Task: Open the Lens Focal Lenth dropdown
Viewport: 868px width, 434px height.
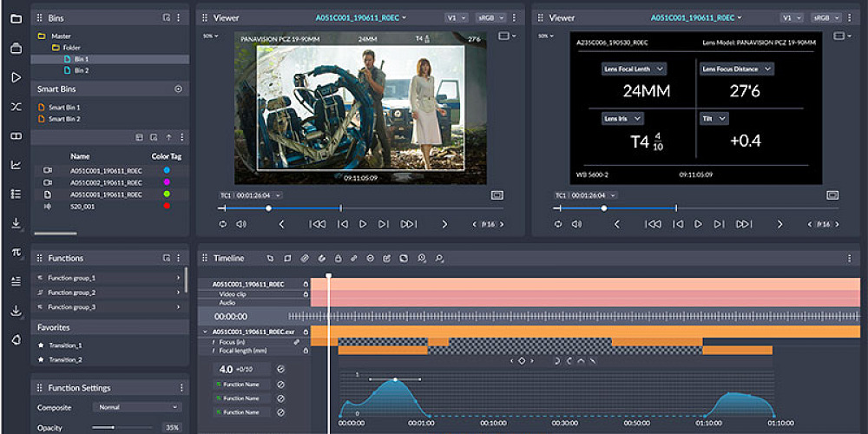Action: [x=635, y=69]
